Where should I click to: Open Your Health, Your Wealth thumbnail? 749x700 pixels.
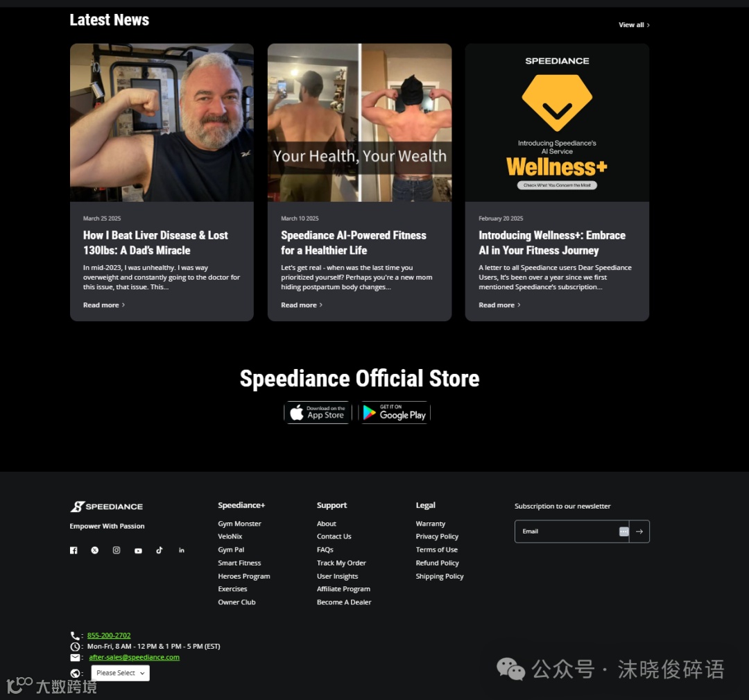pos(360,123)
